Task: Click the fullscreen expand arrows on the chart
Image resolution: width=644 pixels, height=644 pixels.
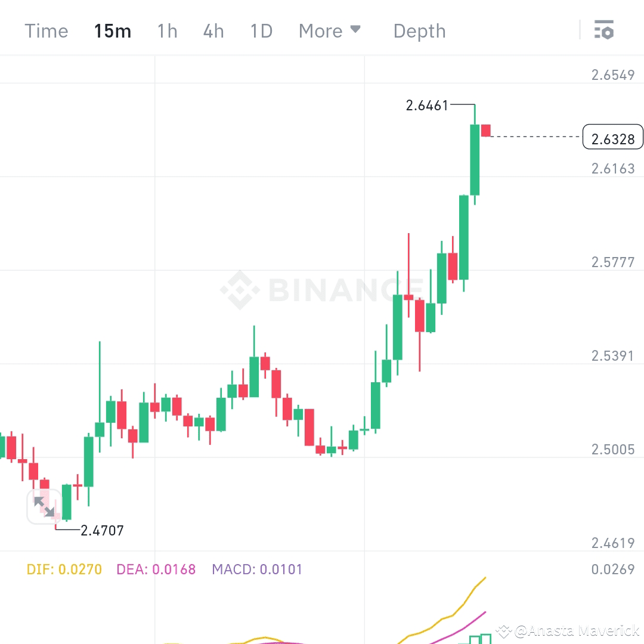Action: pyautogui.click(x=45, y=505)
